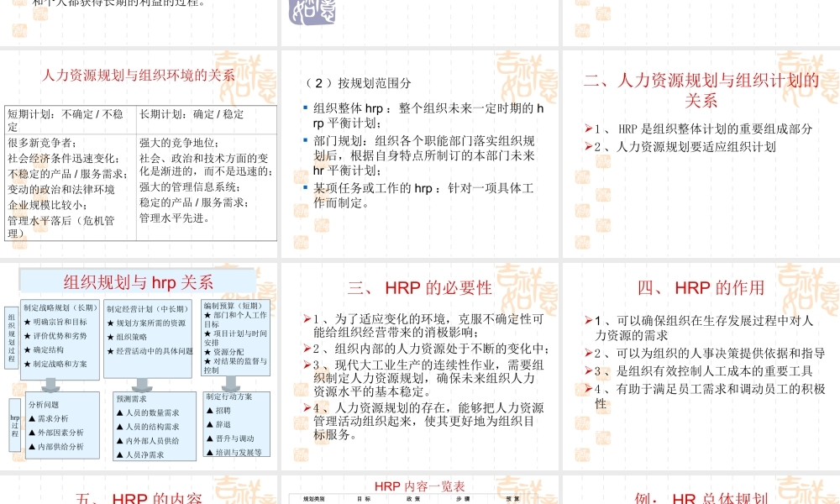Screen dimensions: 840x504
Task: Click bullet 部门规划：组织各个职能部门
Action: pyautogui.click(x=423, y=156)
